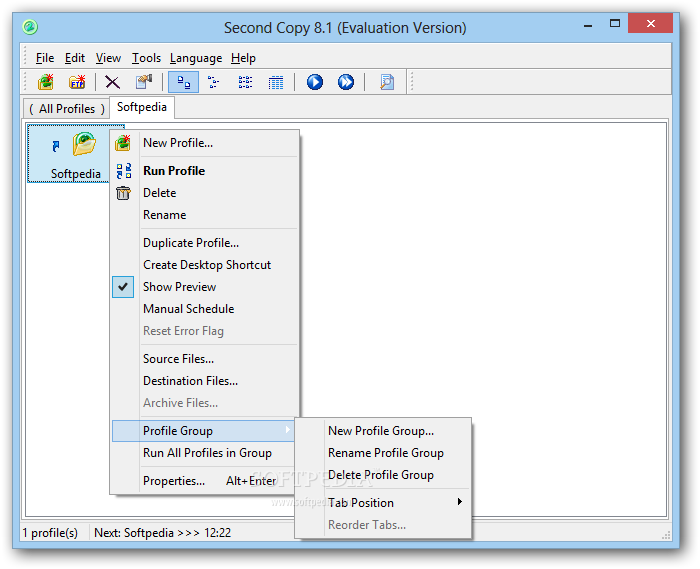Click Next: Softpedia >>> 12:22 status text
Viewport: 700px width, 569px height.
pyautogui.click(x=162, y=533)
